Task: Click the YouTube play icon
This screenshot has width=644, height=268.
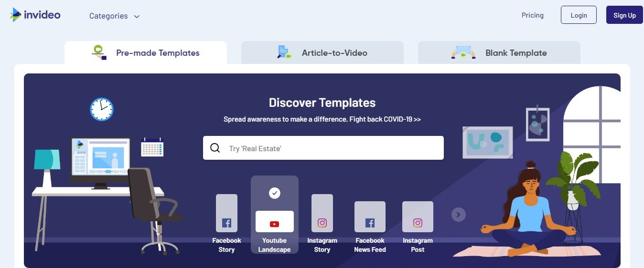Action: point(275,224)
